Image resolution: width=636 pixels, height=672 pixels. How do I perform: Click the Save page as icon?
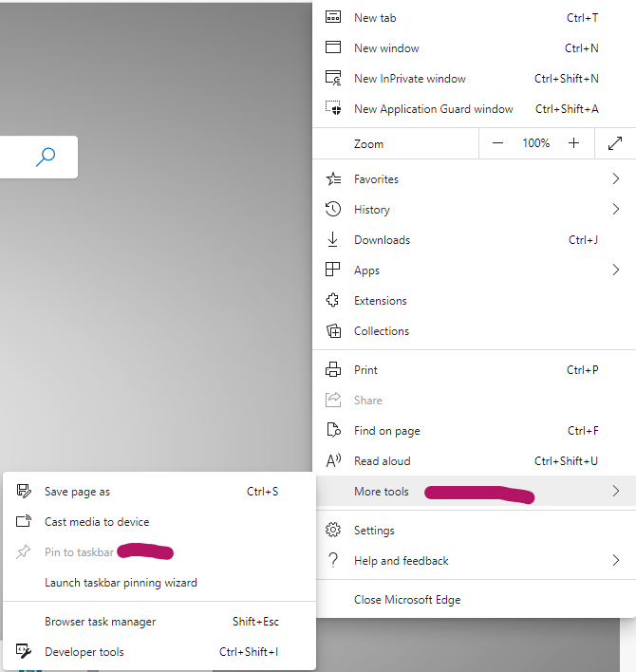tap(24, 491)
